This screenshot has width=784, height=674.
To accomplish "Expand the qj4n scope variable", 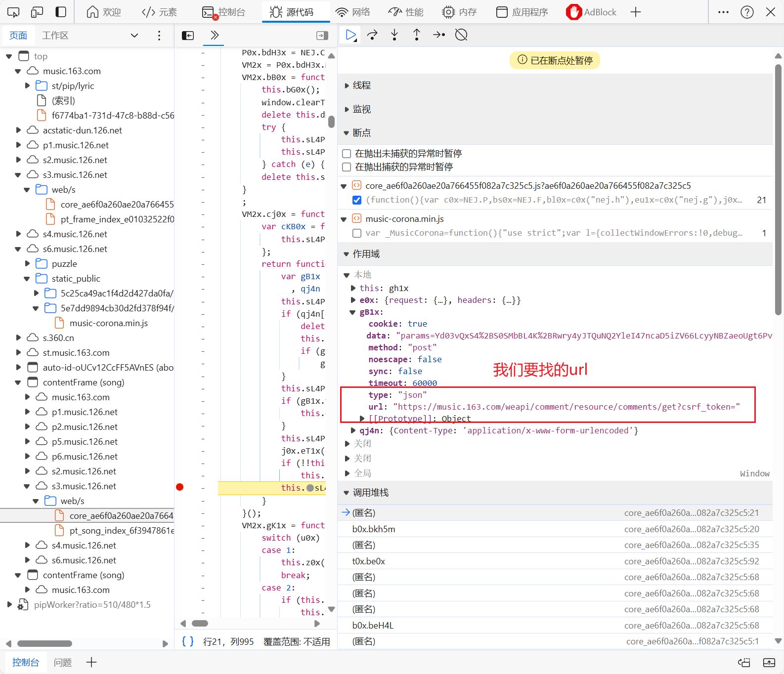I will coord(353,430).
